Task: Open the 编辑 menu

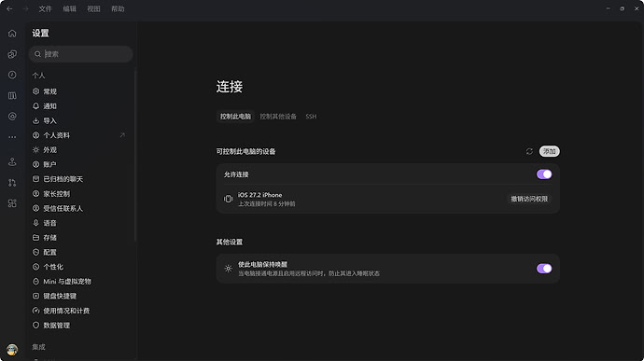Action: pyautogui.click(x=69, y=8)
